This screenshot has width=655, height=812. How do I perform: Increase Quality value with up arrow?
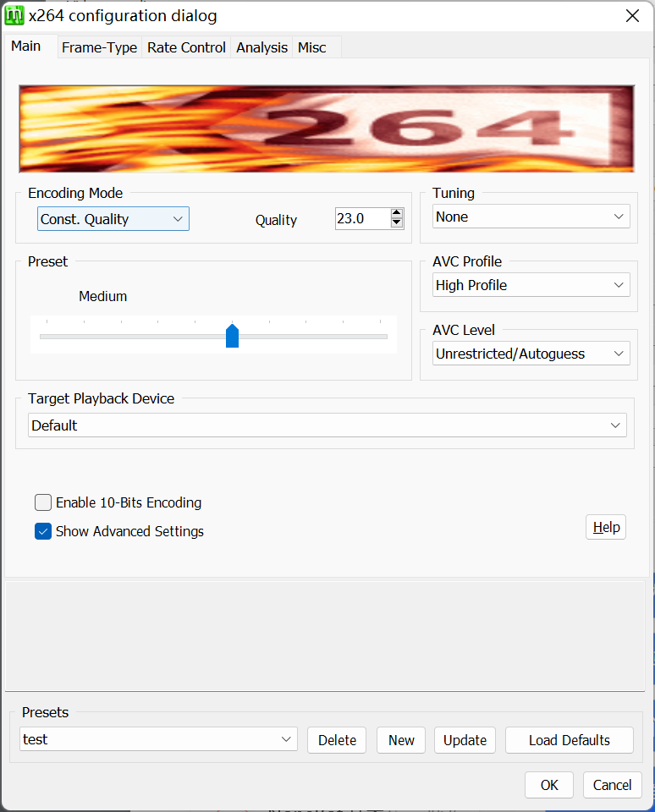point(396,213)
